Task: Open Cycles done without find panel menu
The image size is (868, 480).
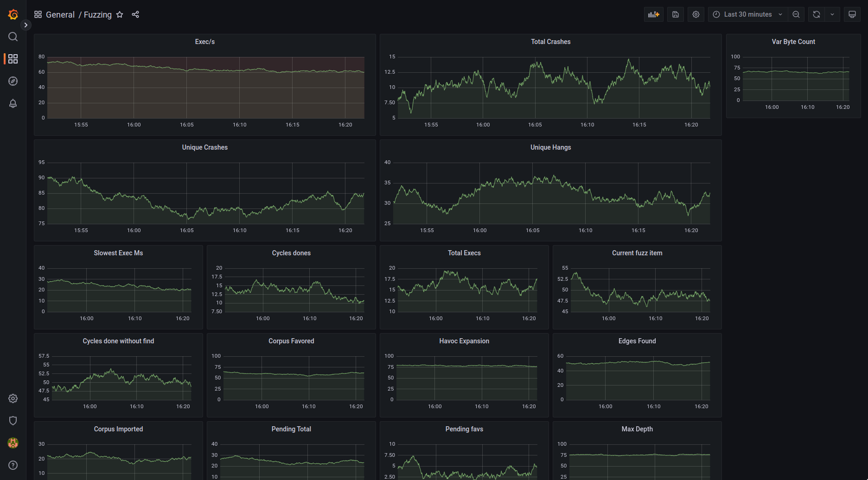Action: coord(118,341)
